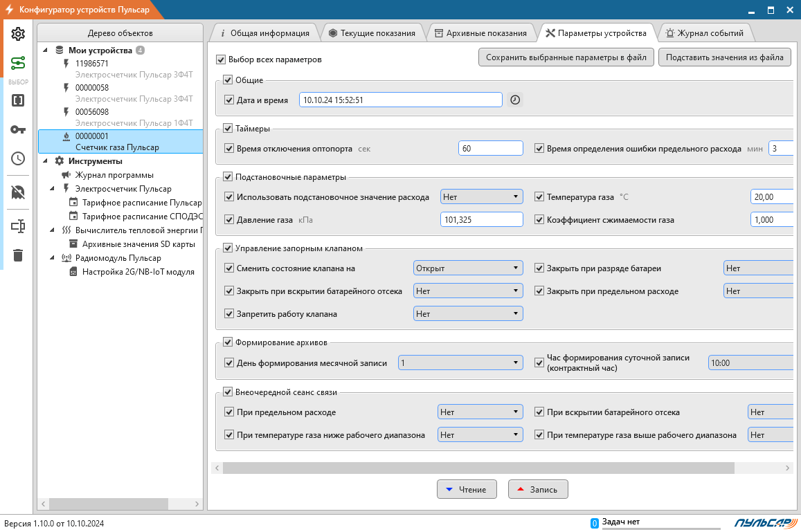Image resolution: width=801 pixels, height=532 pixels.
Task: Click the SIM icon of Настройка 2G/NB-IoT
Action: click(73, 272)
